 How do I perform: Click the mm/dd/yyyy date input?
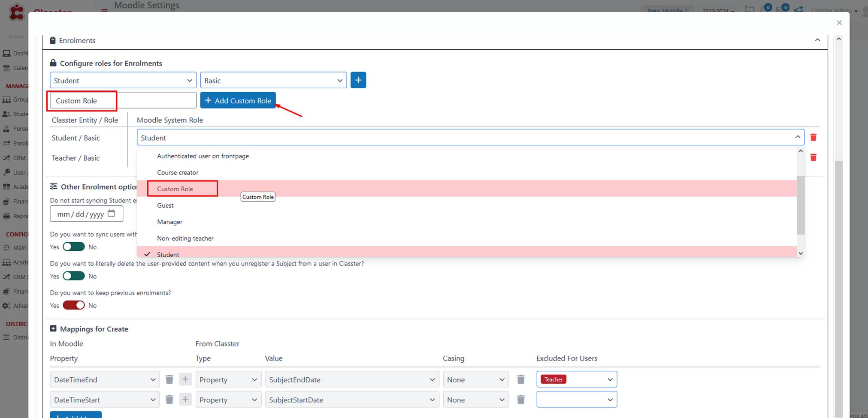click(86, 214)
